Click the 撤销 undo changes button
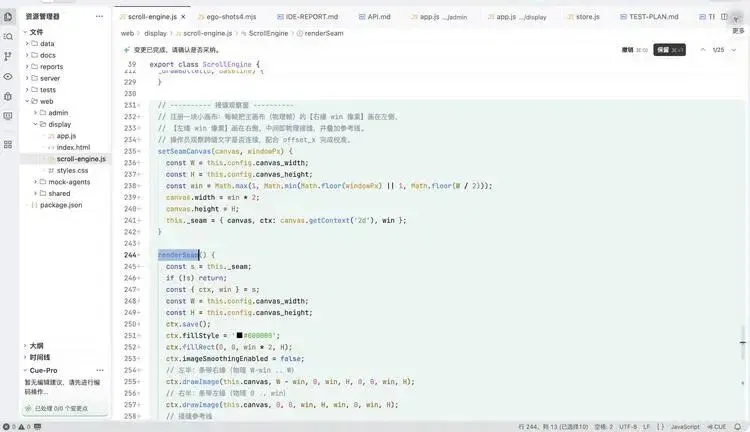Viewport: 750px width, 432px height. pos(635,50)
